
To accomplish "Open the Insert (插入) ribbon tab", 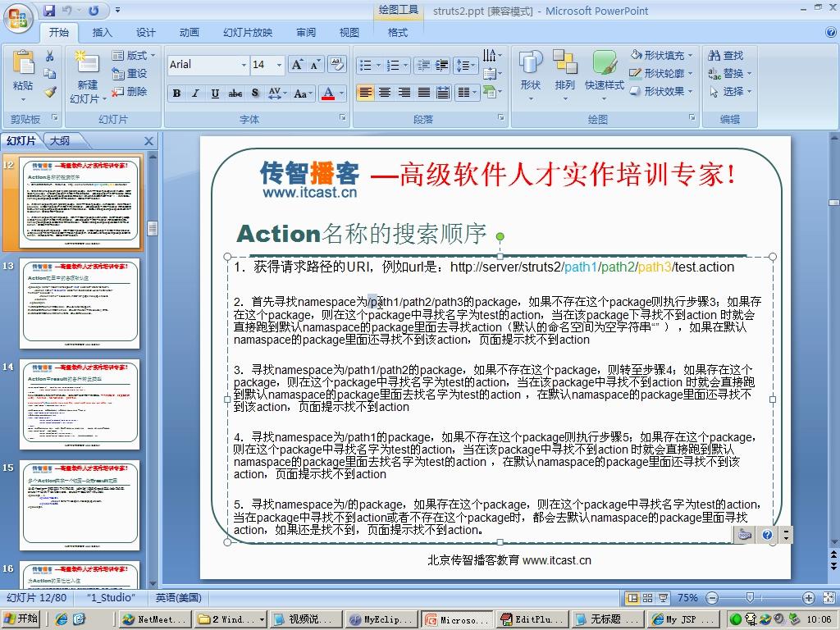I will click(102, 33).
